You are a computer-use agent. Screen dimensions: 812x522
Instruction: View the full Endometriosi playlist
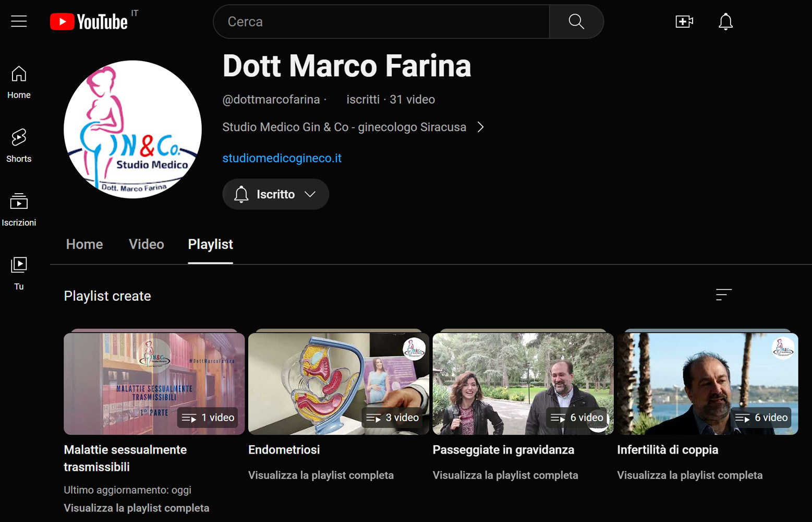click(321, 476)
